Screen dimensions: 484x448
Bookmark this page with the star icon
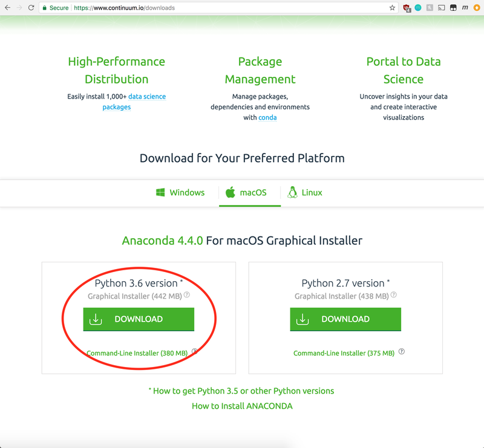[x=392, y=8]
